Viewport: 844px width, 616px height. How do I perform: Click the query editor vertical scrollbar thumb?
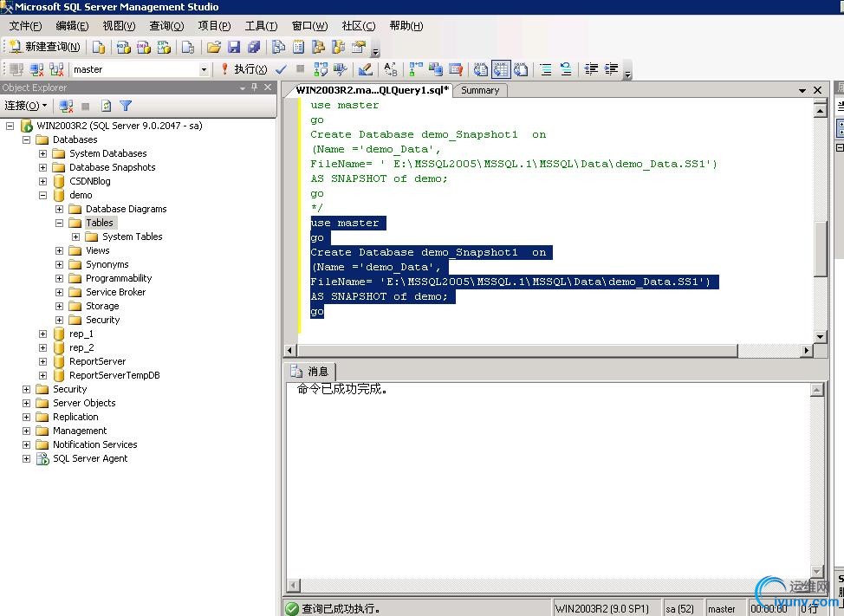tap(821, 249)
